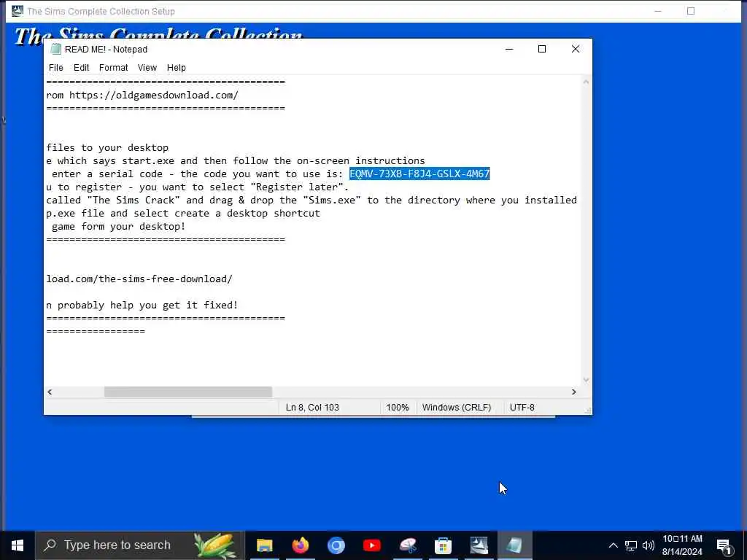Open Microsoft Store from the taskbar
The width and height of the screenshot is (747, 560).
coord(443,545)
